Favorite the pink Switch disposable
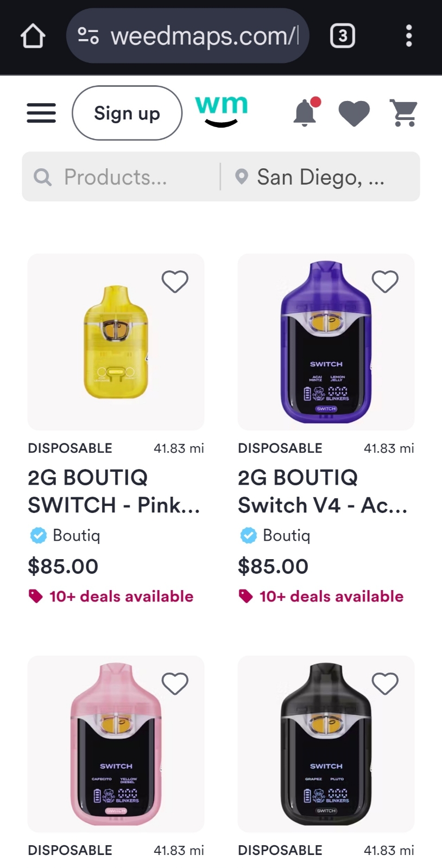This screenshot has width=442, height=868. tap(175, 683)
